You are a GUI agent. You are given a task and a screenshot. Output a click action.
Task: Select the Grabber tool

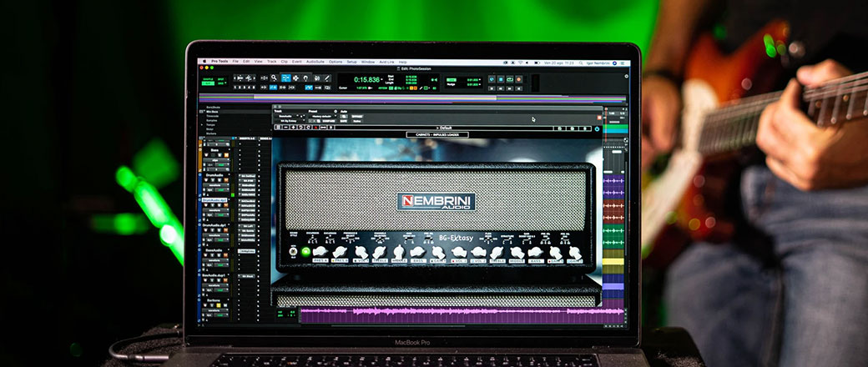pos(305,78)
